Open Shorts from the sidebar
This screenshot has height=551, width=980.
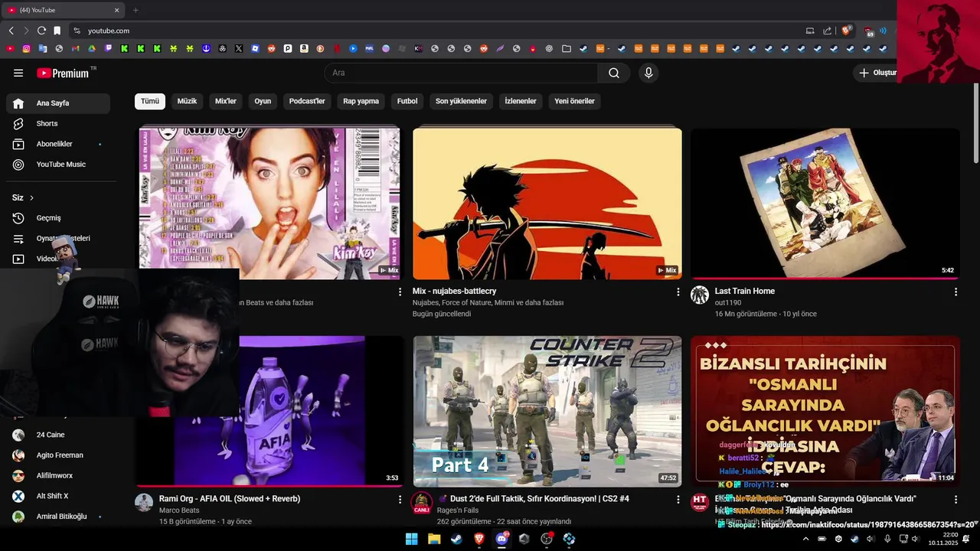pos(58,123)
